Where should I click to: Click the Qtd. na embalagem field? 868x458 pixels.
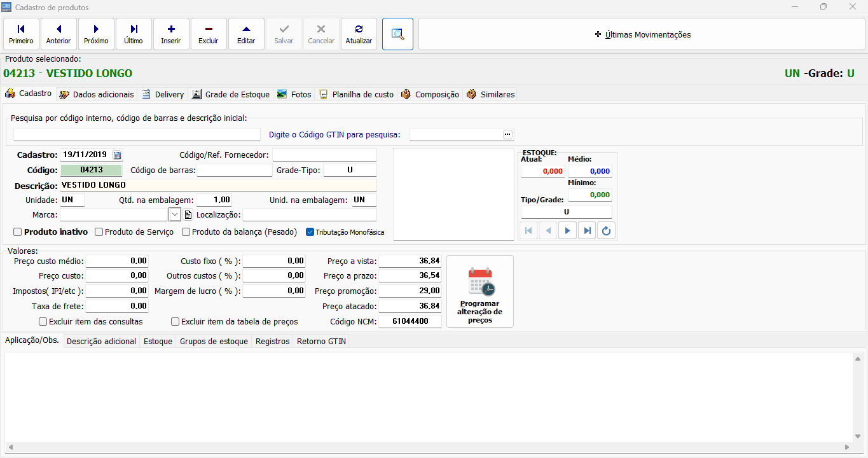(214, 200)
